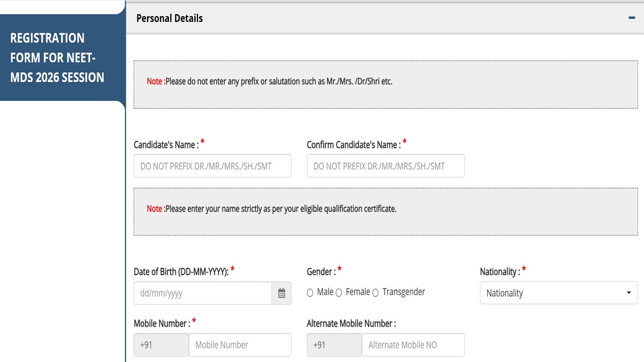Expand the Nationality dropdown
Viewport: 644px width, 362px height.
tap(558, 293)
